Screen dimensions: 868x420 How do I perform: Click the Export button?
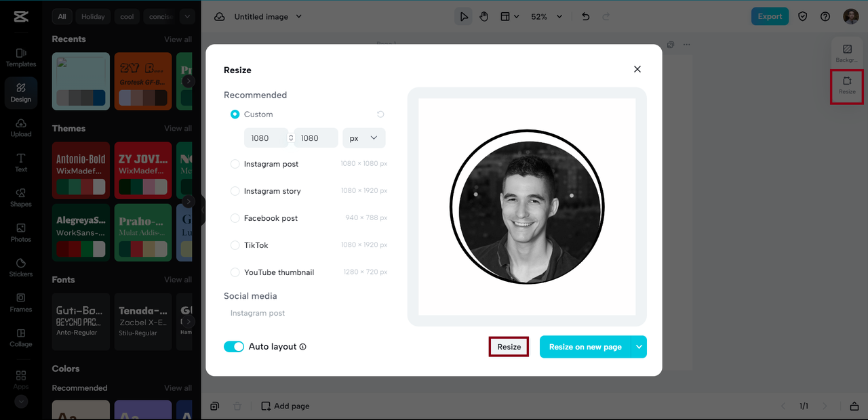click(770, 16)
